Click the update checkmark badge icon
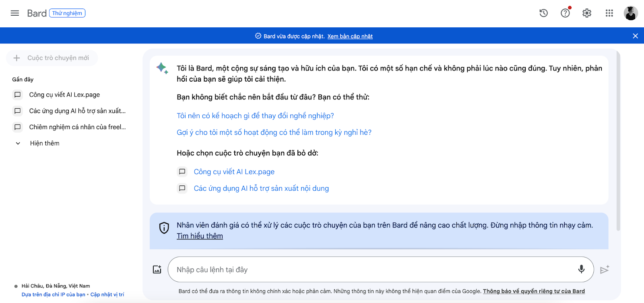The width and height of the screenshot is (644, 303). 258,36
